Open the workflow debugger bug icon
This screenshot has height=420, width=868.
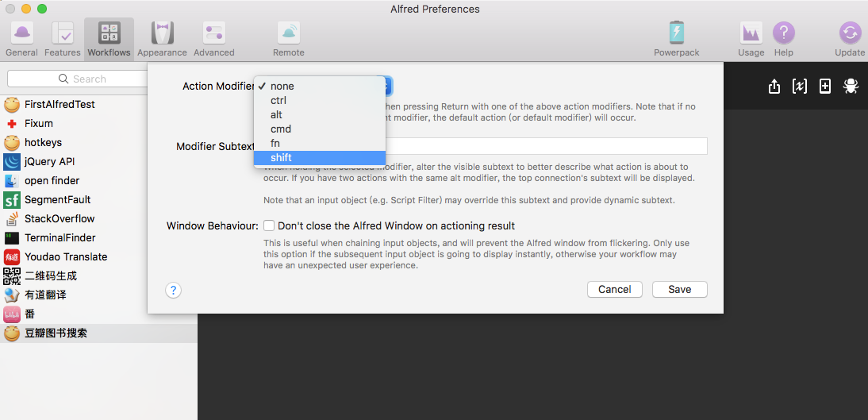(x=851, y=85)
